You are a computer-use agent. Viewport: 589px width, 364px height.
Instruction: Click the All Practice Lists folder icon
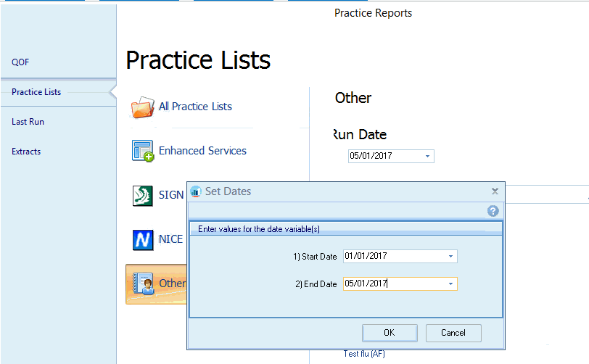click(143, 107)
